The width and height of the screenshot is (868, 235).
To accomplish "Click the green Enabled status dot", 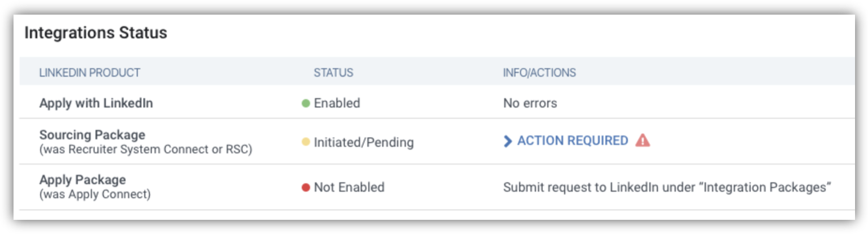I will (x=306, y=103).
